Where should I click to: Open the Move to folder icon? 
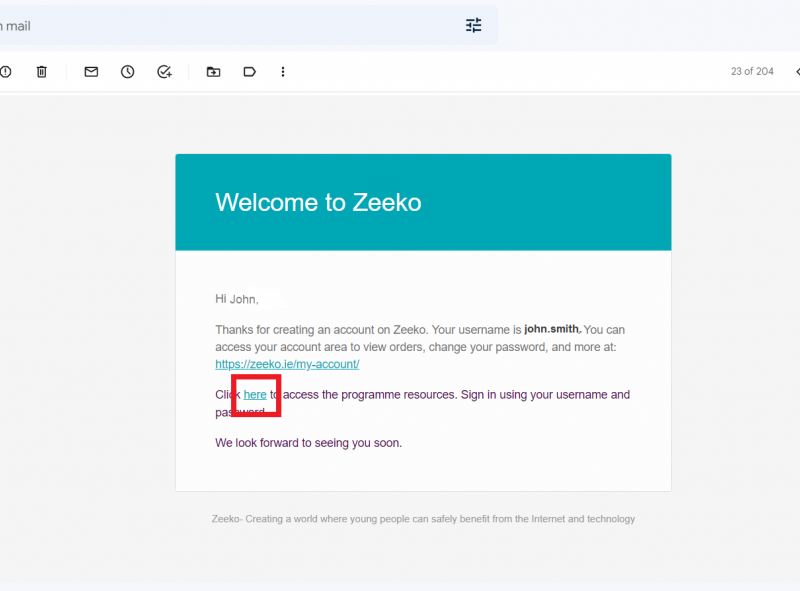point(213,72)
